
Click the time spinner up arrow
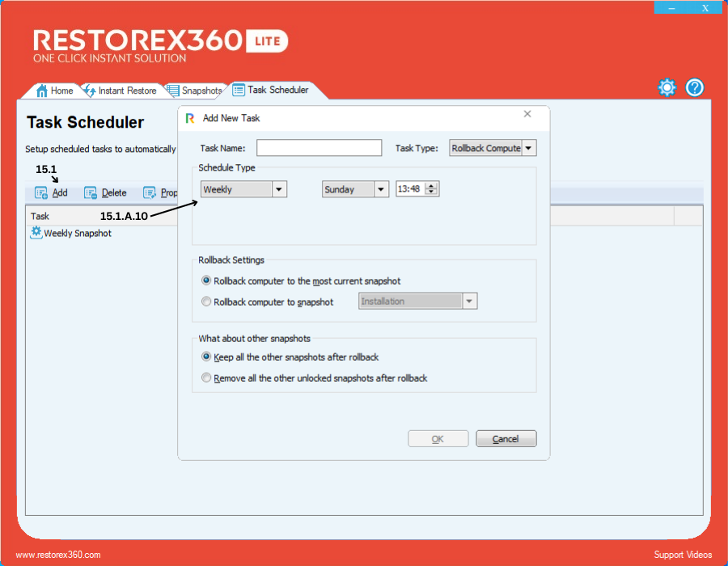tap(431, 186)
